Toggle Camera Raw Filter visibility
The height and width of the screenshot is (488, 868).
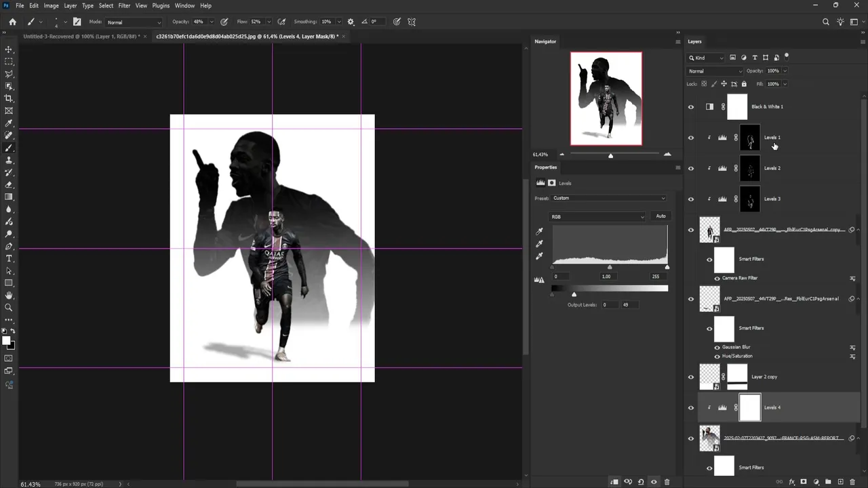[717, 278]
